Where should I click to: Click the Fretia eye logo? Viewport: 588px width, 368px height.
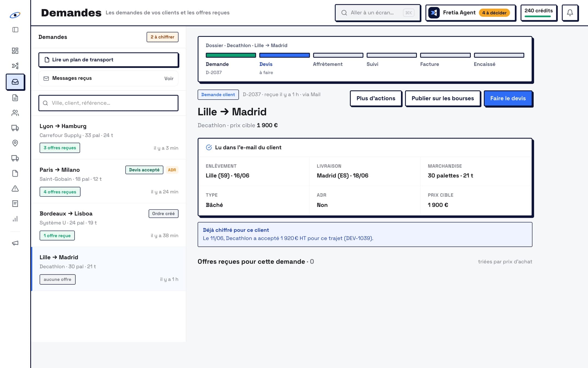(x=15, y=15)
